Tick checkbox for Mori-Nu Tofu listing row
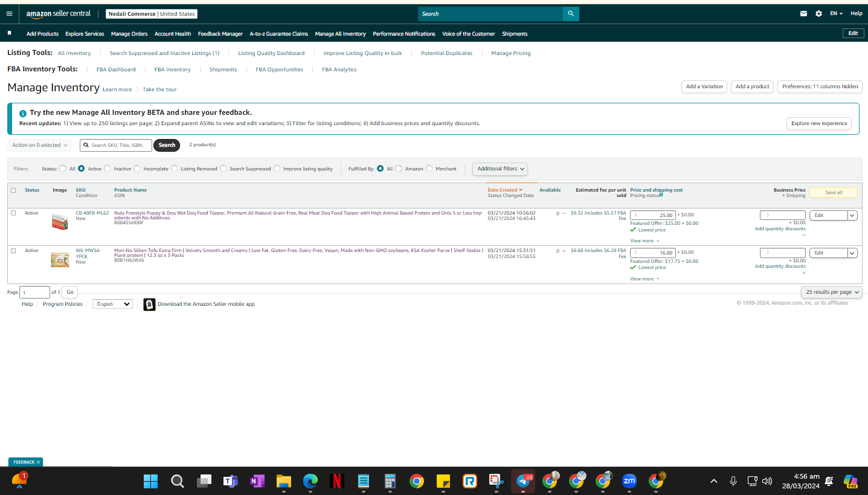This screenshot has width=868, height=495. 13,250
